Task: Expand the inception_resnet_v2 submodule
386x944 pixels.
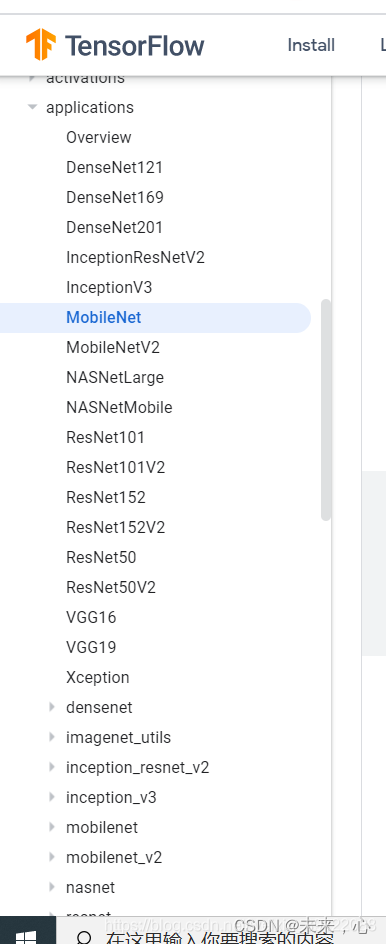Action: point(52,768)
